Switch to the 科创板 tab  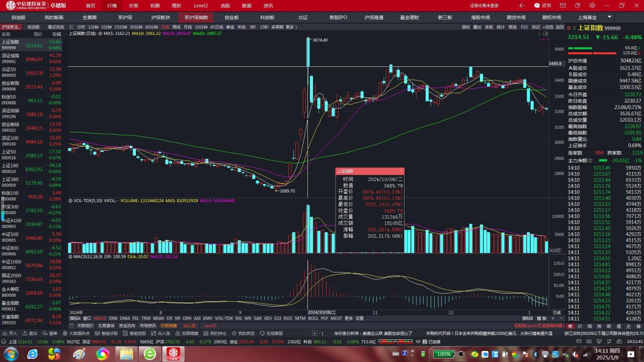point(267,17)
